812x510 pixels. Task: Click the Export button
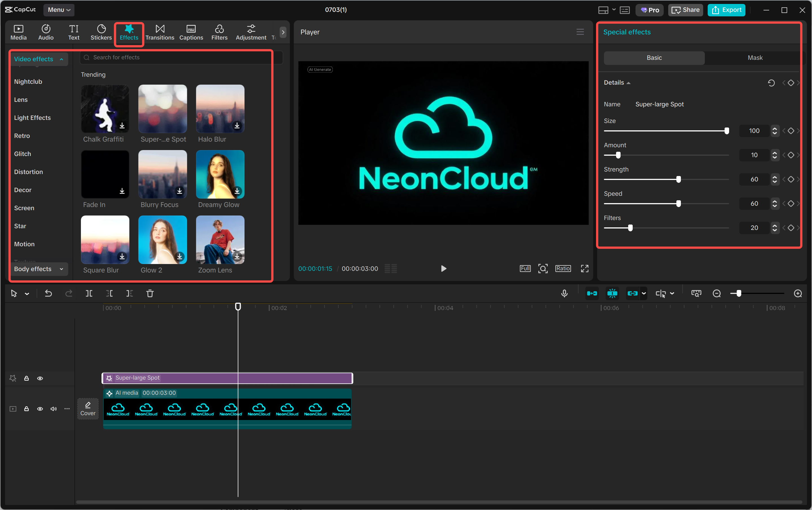(726, 10)
